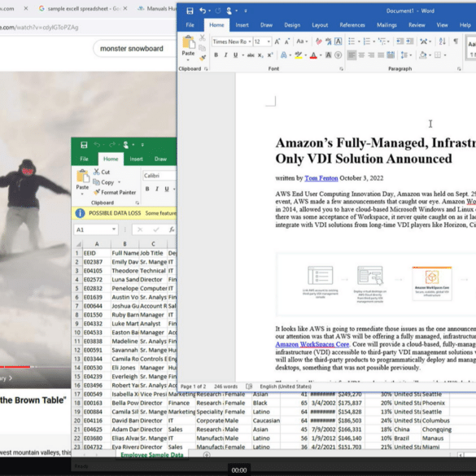Decrease font size in Word

tap(287, 41)
